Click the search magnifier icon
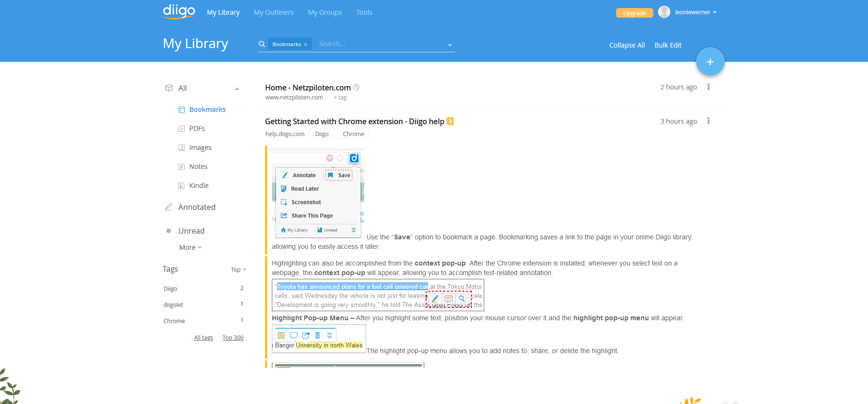Viewport: 868px width, 404px height. tap(262, 44)
